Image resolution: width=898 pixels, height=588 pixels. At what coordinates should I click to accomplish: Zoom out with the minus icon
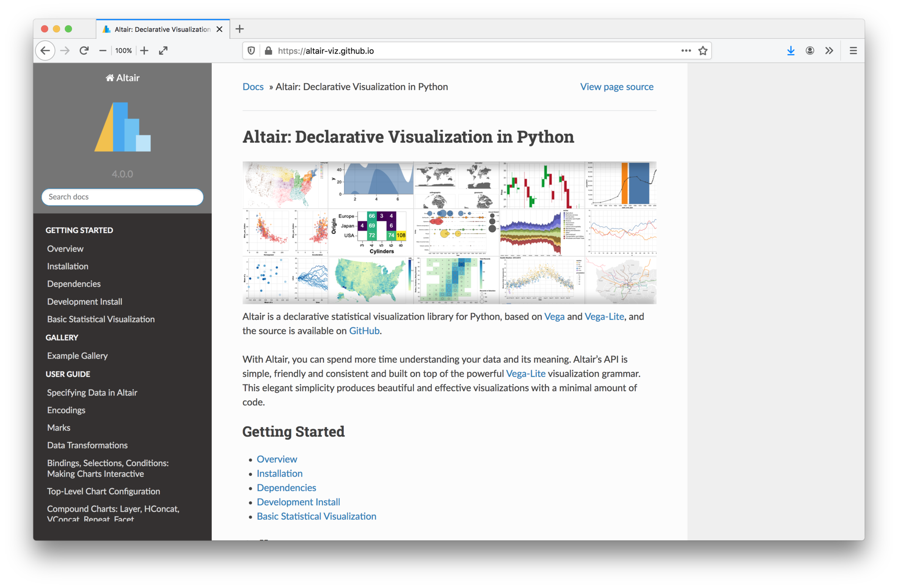pyautogui.click(x=103, y=51)
